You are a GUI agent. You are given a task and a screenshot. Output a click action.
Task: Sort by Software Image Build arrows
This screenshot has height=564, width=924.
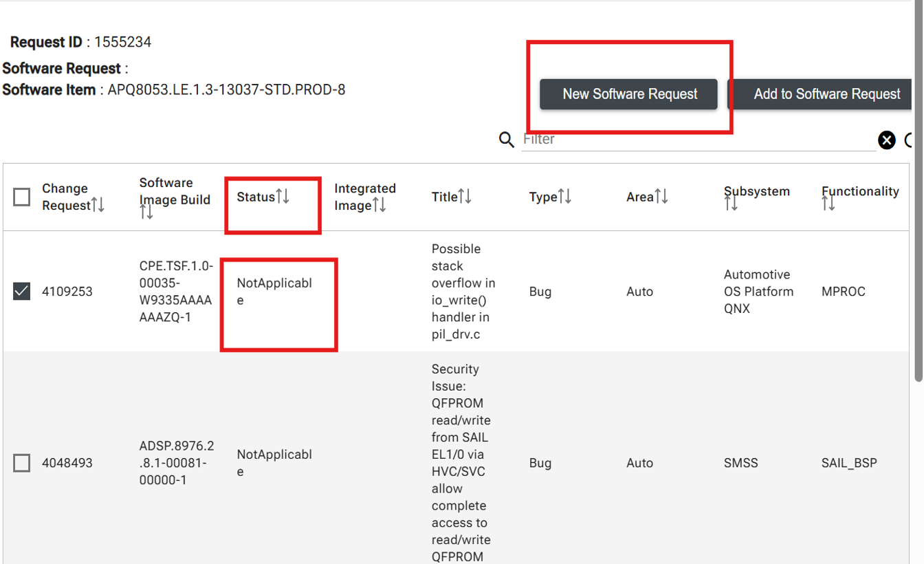click(146, 213)
